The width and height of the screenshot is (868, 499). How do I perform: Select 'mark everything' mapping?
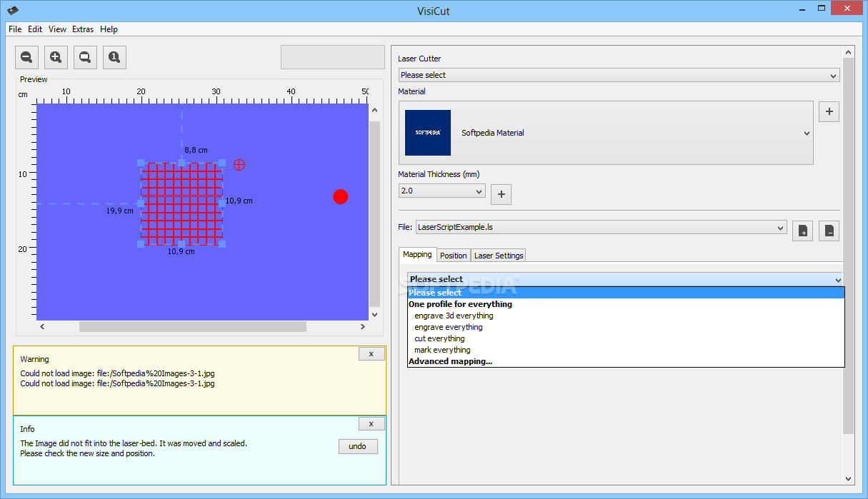point(626,350)
